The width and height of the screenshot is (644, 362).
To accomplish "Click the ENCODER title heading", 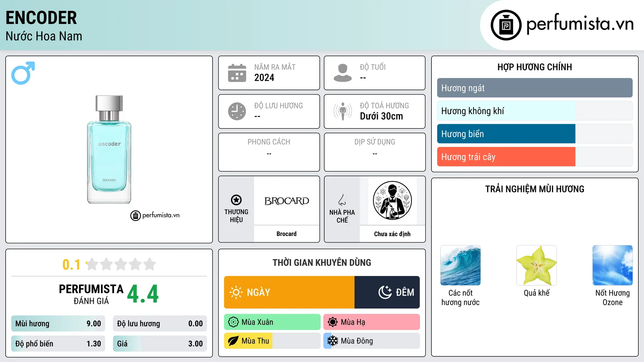I will (x=41, y=18).
